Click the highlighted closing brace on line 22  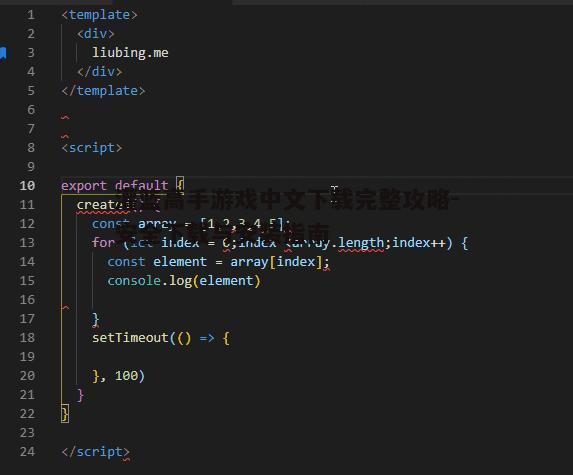tap(65, 414)
